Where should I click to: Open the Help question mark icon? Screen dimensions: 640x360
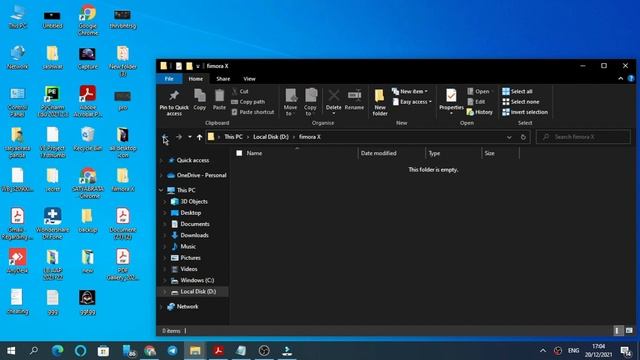(x=631, y=79)
